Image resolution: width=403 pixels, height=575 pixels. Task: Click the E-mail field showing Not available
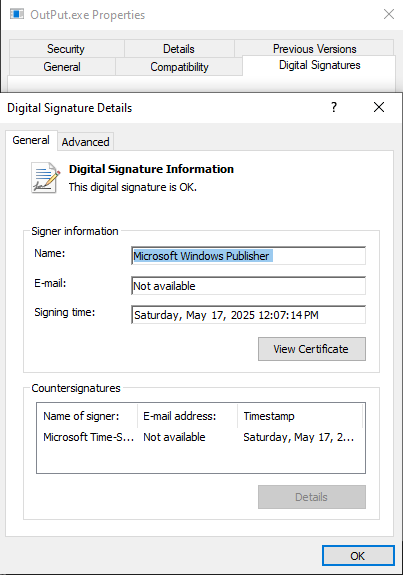(248, 286)
